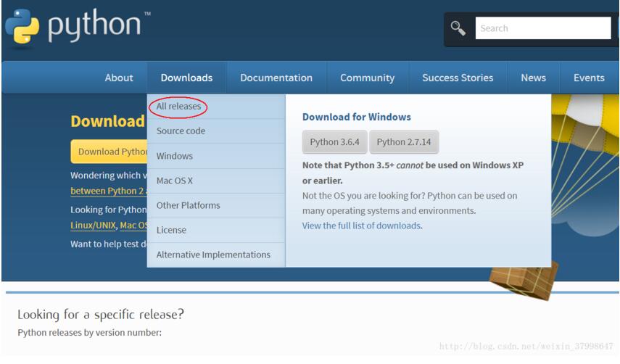Select Source code in Downloads submenu
620x364 pixels.
[x=216, y=131]
